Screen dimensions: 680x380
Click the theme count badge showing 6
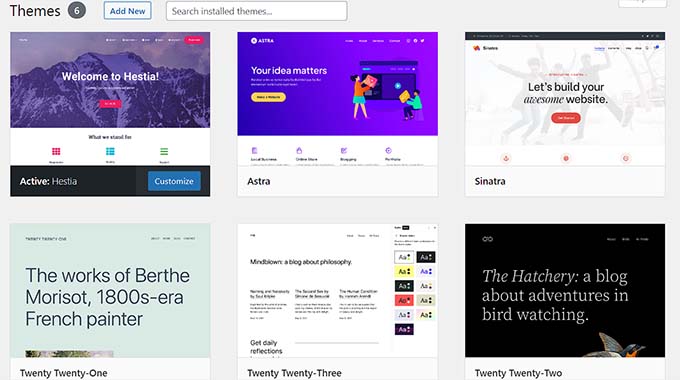pos(77,11)
